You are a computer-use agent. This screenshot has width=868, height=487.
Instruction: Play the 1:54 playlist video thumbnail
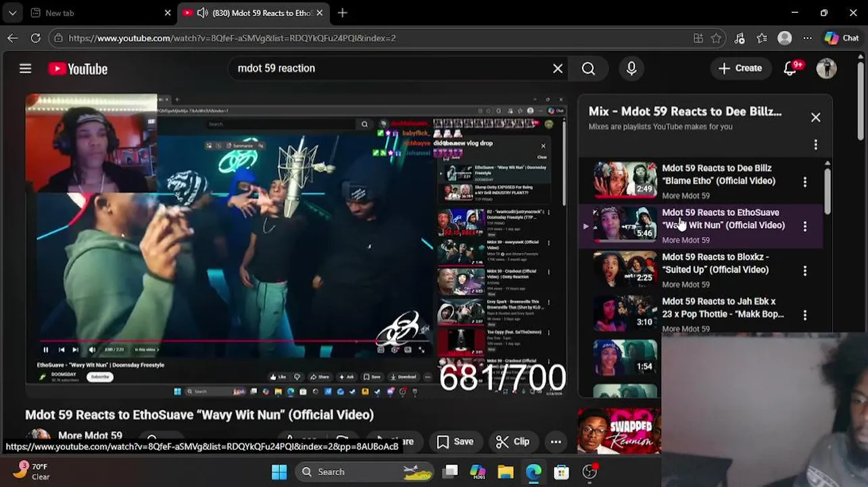[x=625, y=357]
